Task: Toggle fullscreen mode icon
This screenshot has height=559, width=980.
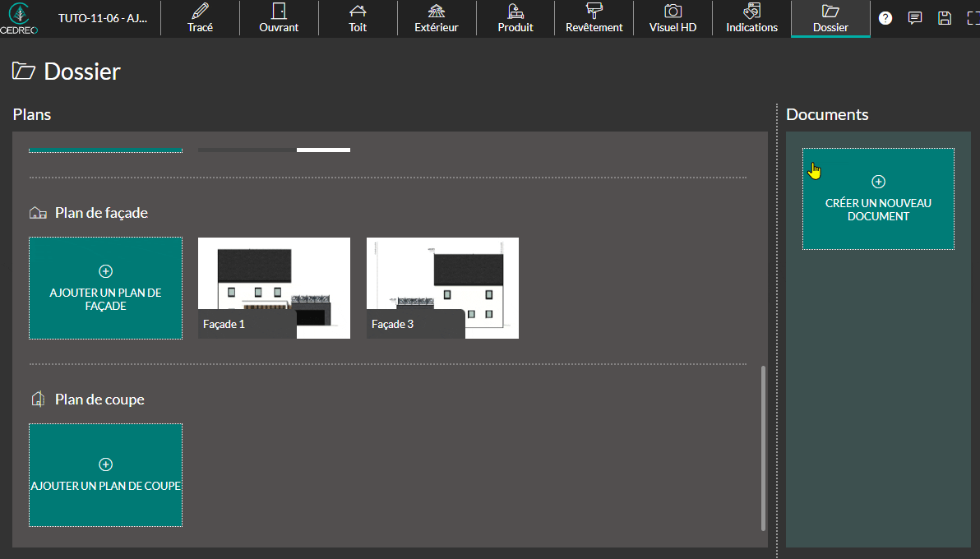Action: (x=972, y=18)
